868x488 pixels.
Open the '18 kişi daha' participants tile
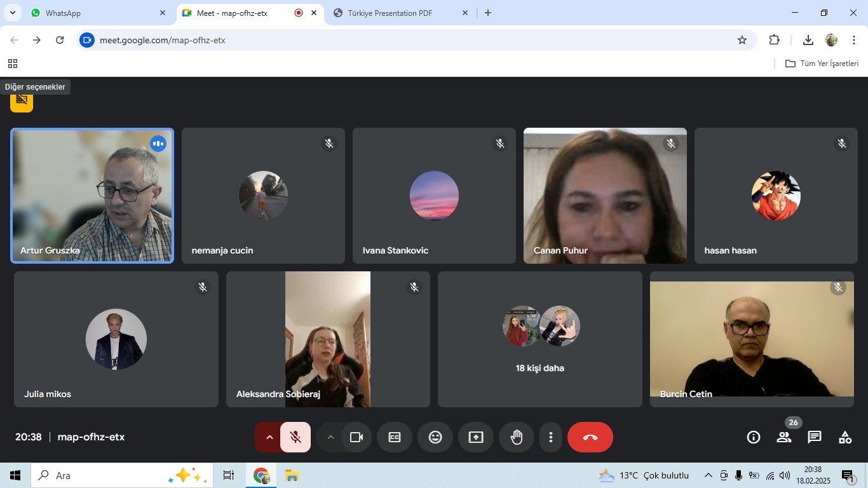pyautogui.click(x=540, y=339)
